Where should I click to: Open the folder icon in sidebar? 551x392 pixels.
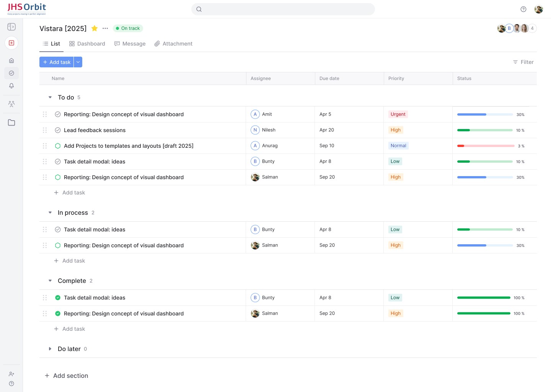coord(11,122)
